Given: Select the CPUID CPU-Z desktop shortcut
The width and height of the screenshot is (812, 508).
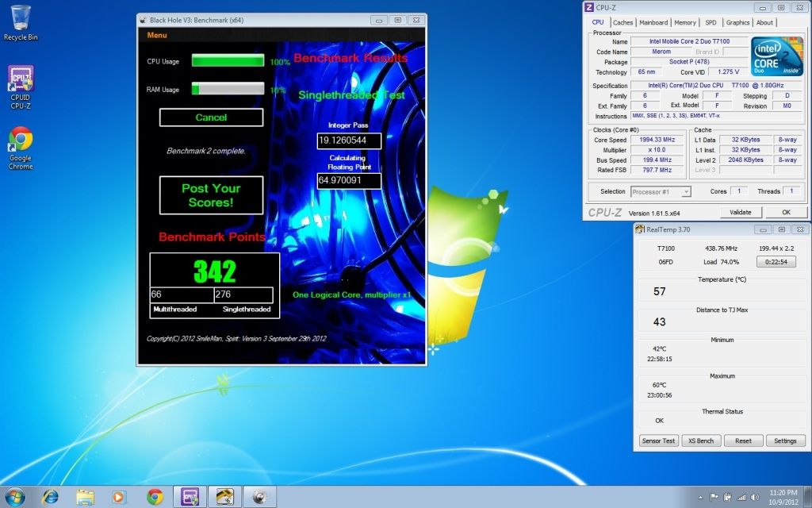Looking at the screenshot, I should pyautogui.click(x=20, y=87).
